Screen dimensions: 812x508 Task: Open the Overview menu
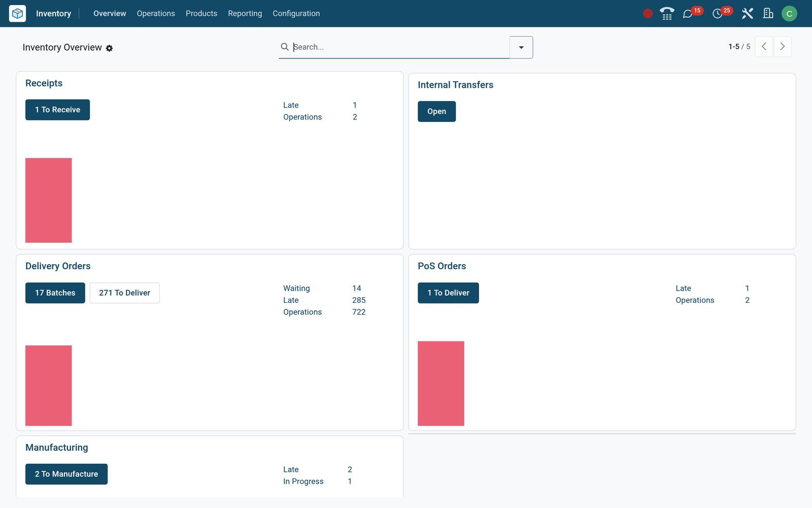110,14
